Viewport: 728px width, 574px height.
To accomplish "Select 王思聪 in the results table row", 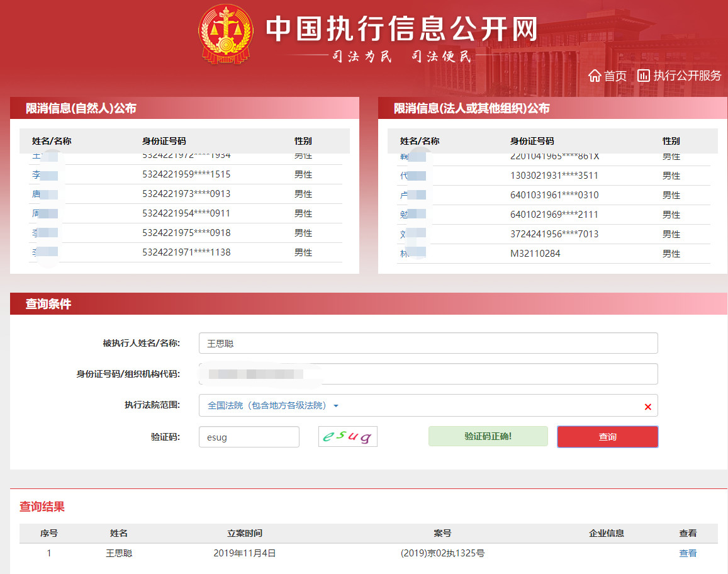I will click(119, 553).
